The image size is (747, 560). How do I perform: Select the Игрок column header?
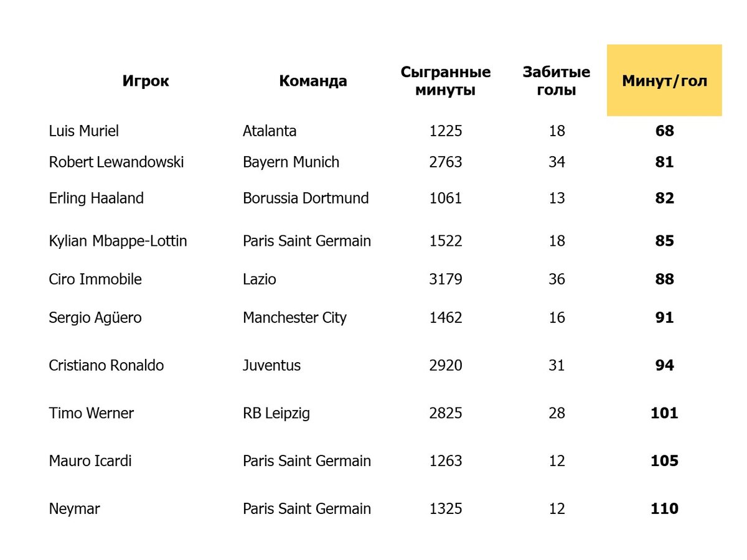(146, 81)
